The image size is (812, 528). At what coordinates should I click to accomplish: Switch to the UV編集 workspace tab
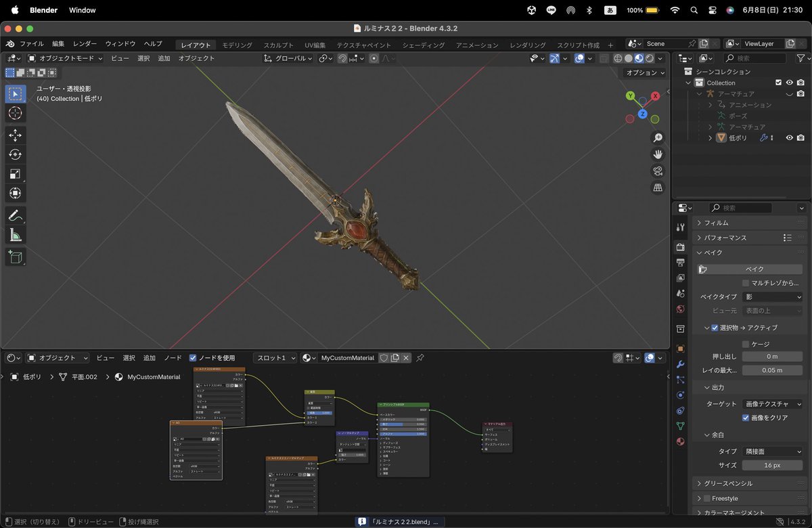(315, 45)
